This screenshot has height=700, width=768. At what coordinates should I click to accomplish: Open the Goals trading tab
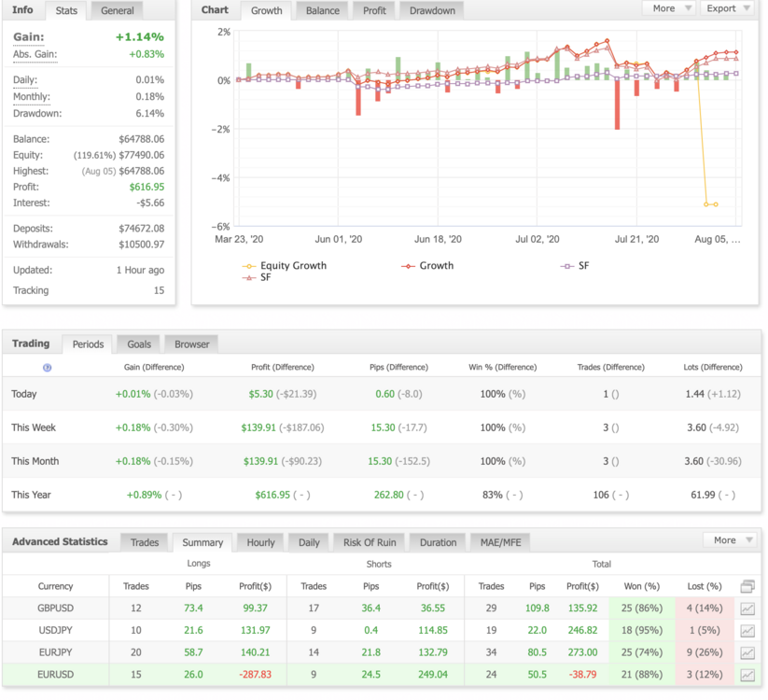click(139, 343)
